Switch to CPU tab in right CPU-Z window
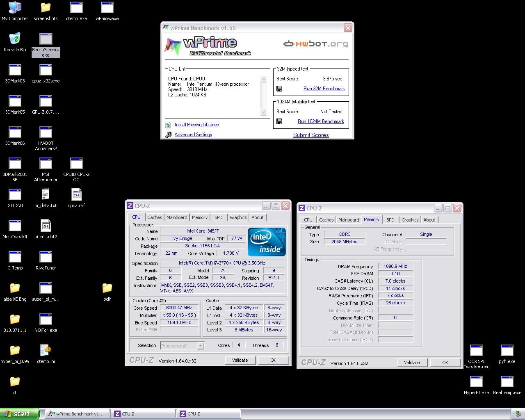The height and width of the screenshot is (420, 525). (x=308, y=220)
